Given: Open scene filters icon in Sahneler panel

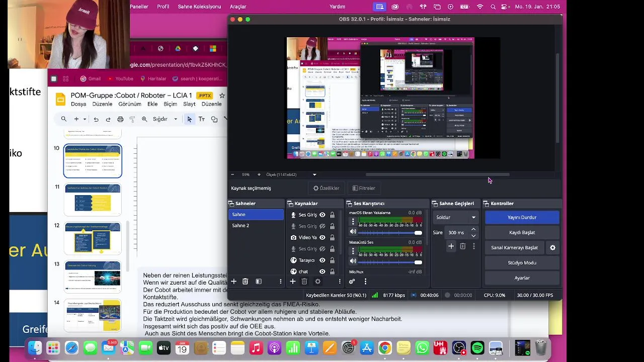Looking at the screenshot, I should click(x=259, y=282).
